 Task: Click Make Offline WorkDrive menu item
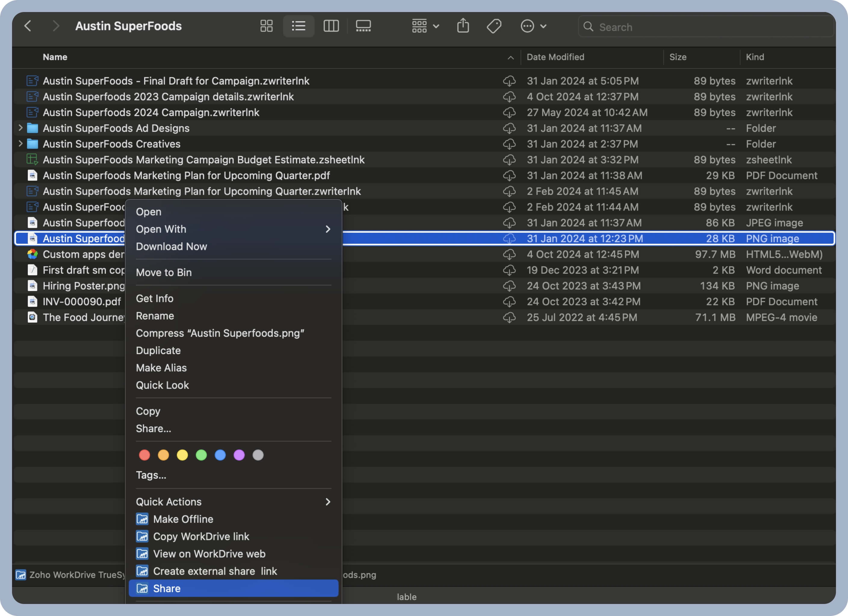[183, 519]
